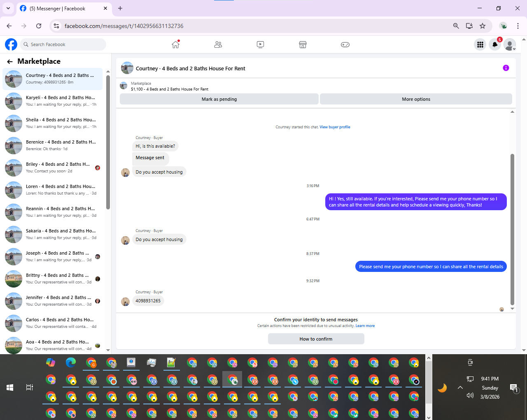Open the Sheila conversation
527x420 pixels.
point(53,123)
